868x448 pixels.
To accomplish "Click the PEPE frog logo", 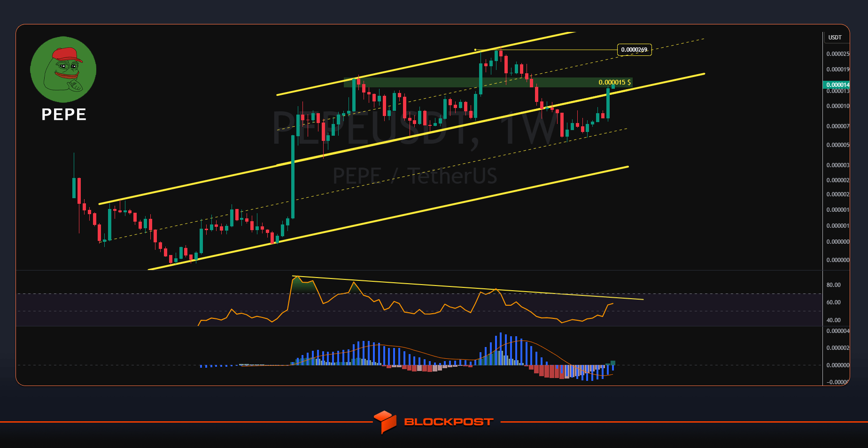I will (63, 70).
